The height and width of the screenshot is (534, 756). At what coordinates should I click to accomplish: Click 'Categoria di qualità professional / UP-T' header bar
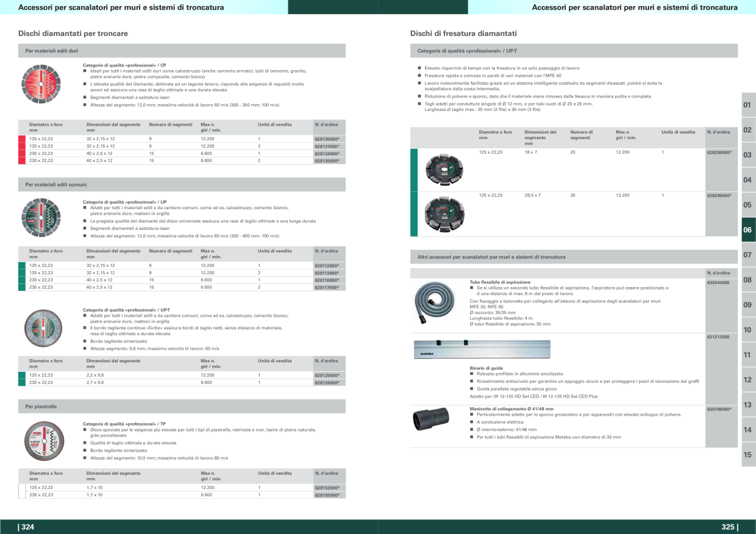point(574,51)
